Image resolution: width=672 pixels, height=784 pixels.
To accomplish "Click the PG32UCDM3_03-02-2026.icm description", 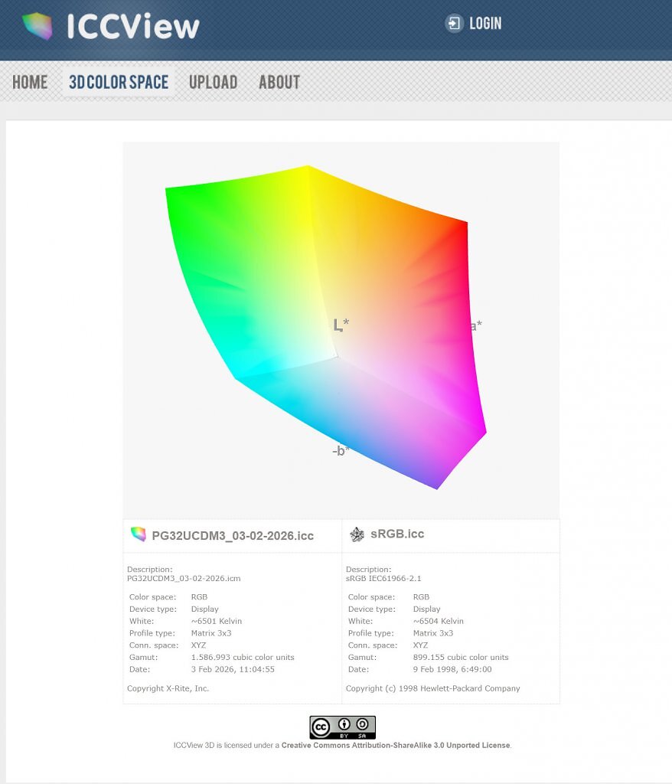I will pyautogui.click(x=184, y=579).
